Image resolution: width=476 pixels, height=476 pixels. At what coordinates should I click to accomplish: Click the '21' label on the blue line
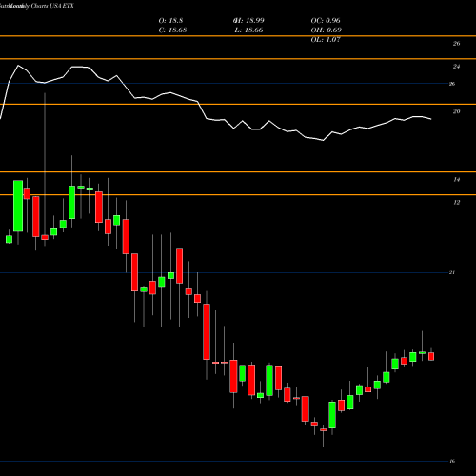pos(452,272)
